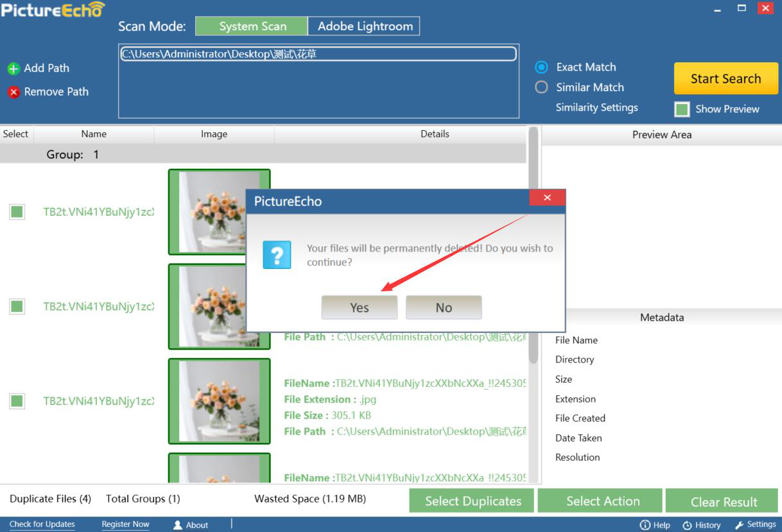Open the Check for Updates link

42,524
